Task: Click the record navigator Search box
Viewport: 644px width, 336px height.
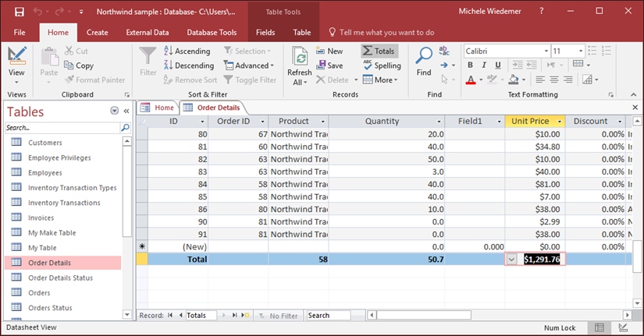Action: pyautogui.click(x=329, y=315)
